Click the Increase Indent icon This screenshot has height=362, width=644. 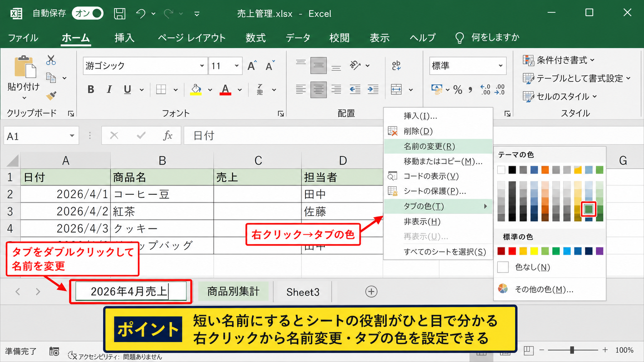click(373, 90)
